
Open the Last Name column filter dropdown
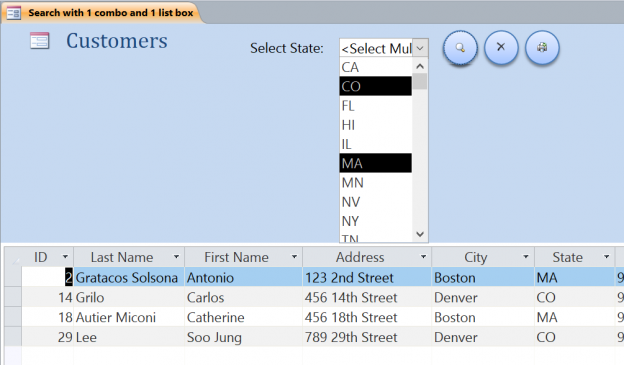(176, 257)
